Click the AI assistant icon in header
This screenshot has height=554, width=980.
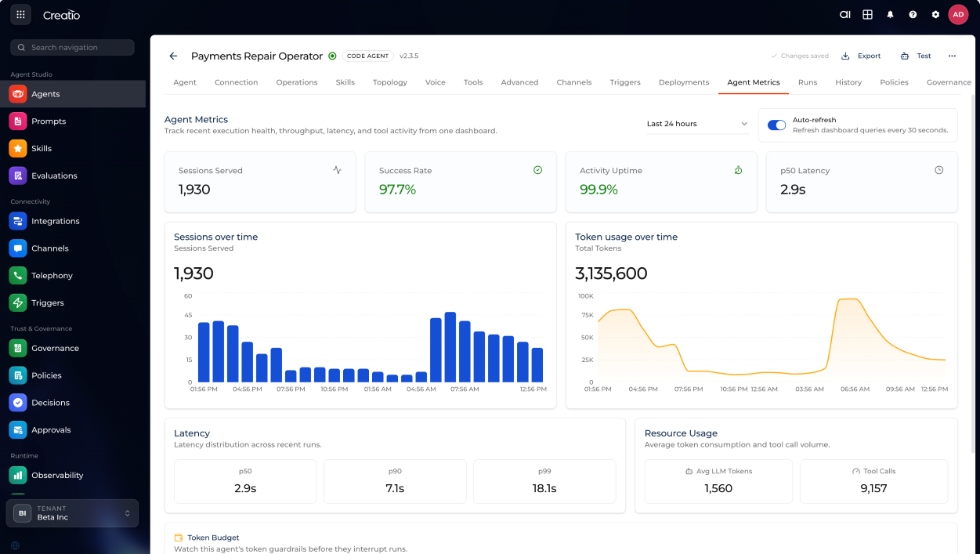click(x=844, y=15)
